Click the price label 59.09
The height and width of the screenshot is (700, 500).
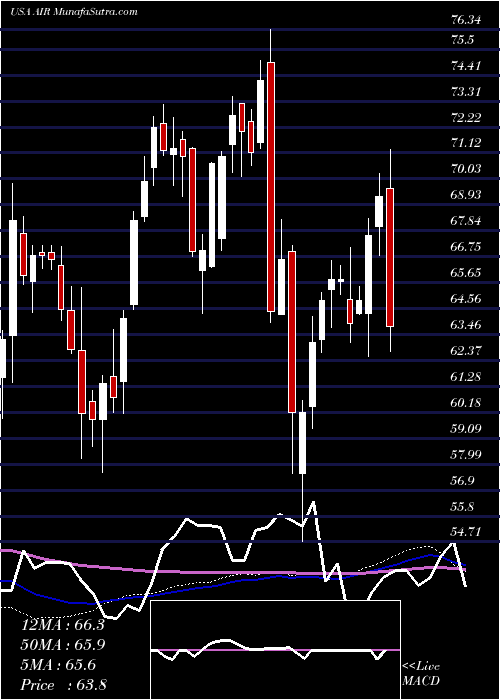coord(468,429)
